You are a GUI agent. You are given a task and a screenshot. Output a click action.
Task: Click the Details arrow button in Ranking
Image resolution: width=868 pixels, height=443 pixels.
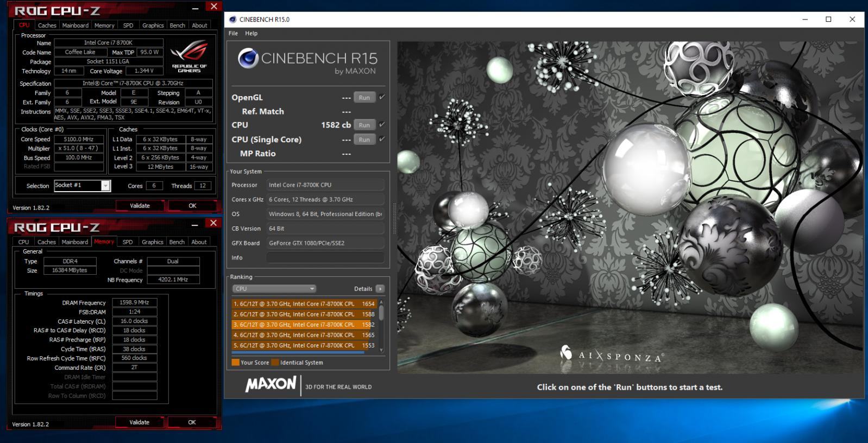(380, 289)
